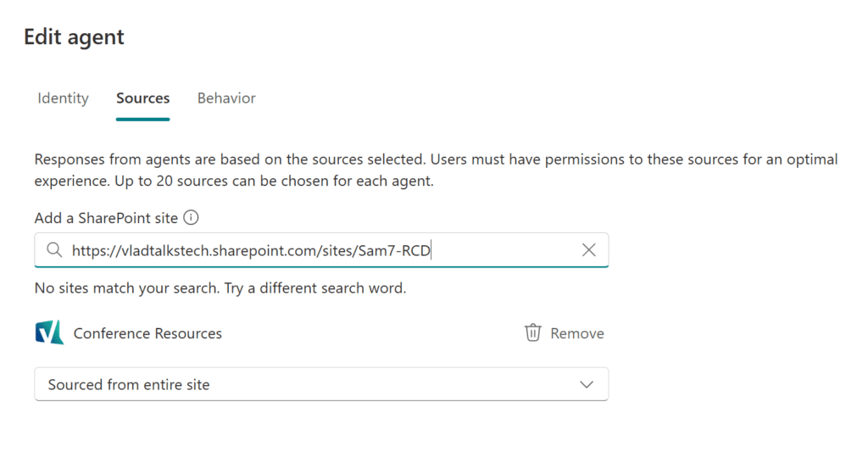Click the teal underline beneath Sources
The image size is (868, 469).
[142, 119]
